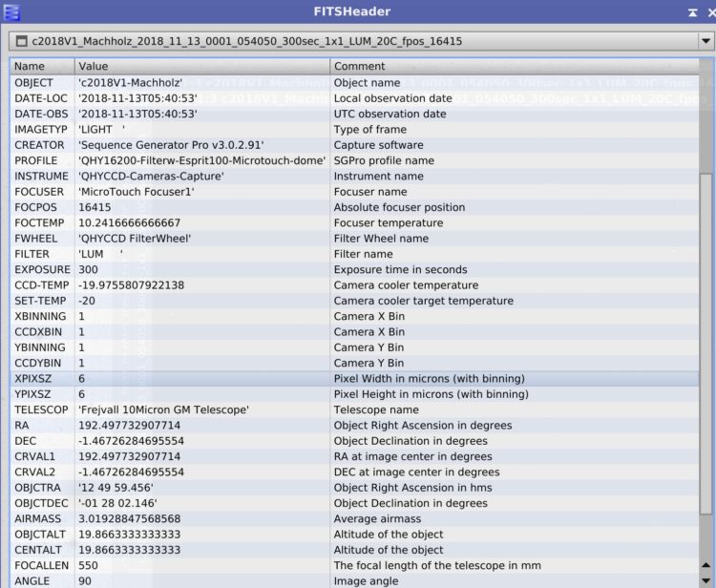The image size is (716, 588).
Task: Select the CRVAL2 row
Action: pyautogui.click(x=354, y=472)
